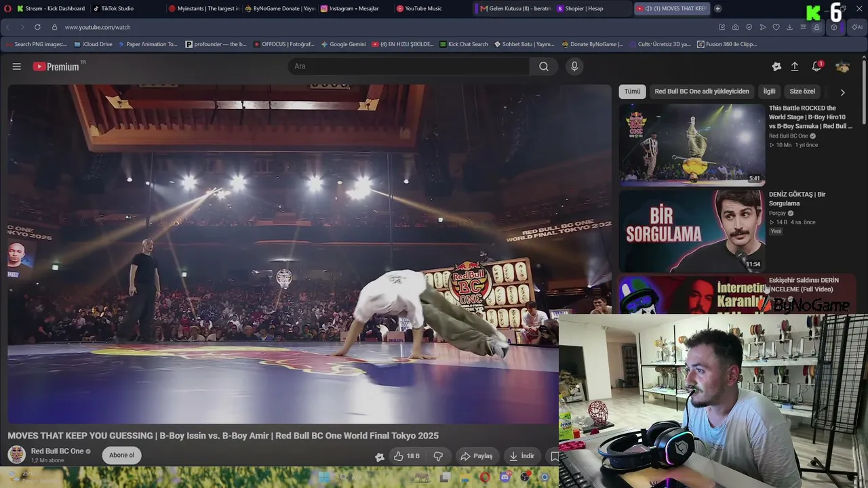
Task: Open the Opera menu logo
Action: (x=8, y=8)
